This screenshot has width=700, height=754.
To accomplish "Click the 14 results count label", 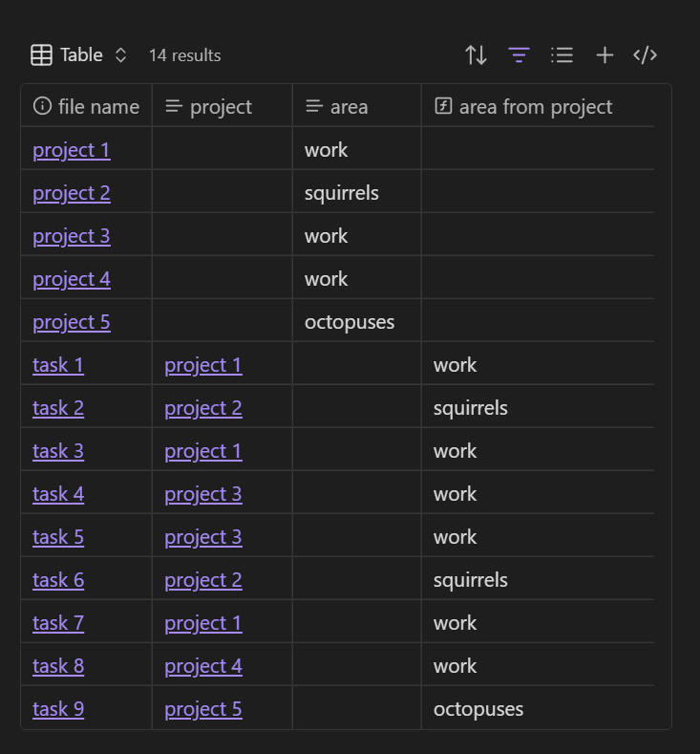I will coord(184,55).
